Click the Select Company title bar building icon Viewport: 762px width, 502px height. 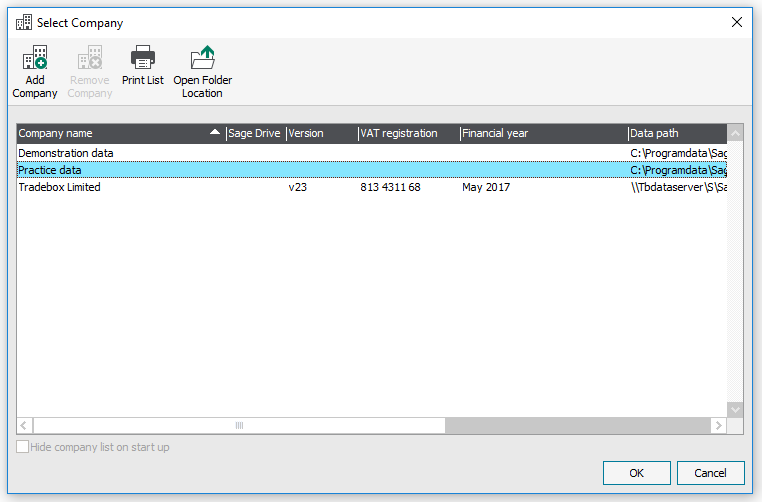click(24, 22)
